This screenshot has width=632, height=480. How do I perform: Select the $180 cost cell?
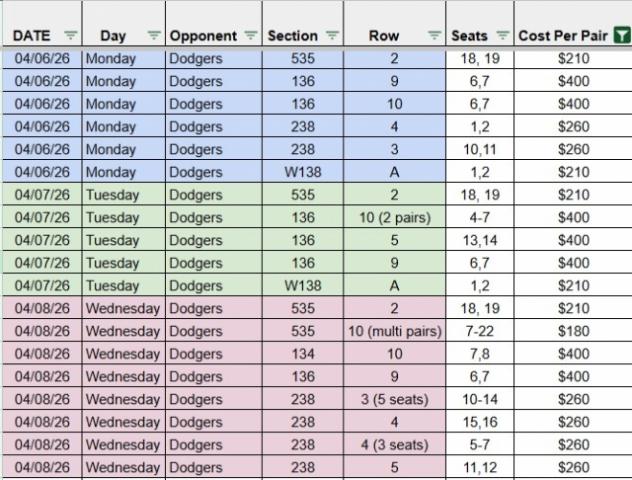pyautogui.click(x=573, y=331)
